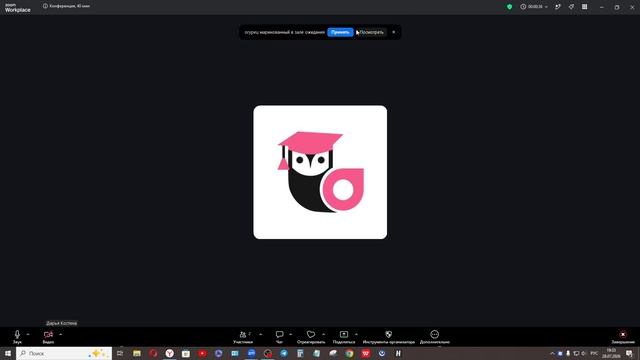Open the Yandex Browser taskbar icon

point(169,353)
